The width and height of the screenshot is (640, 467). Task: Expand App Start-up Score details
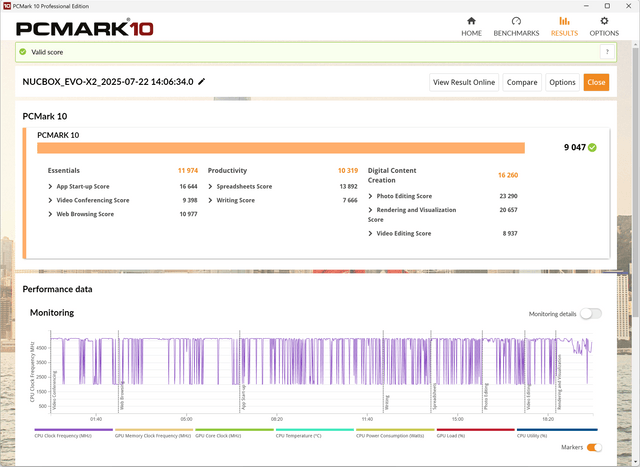pos(50,187)
